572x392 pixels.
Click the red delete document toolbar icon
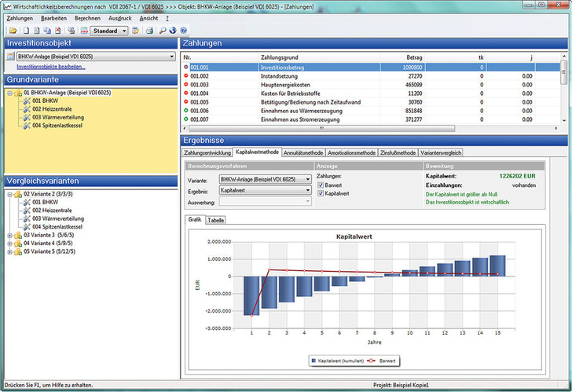click(x=59, y=31)
